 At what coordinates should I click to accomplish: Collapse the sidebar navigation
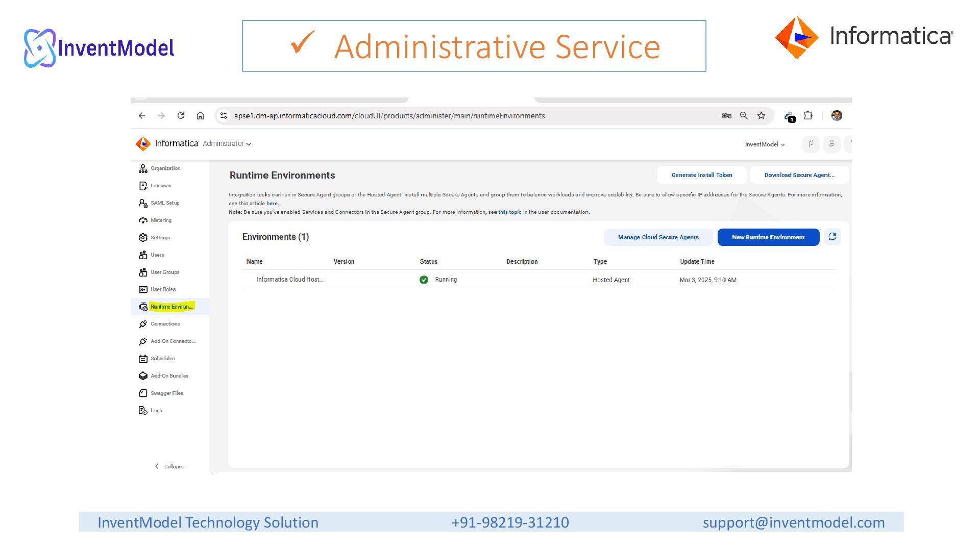pyautogui.click(x=169, y=466)
